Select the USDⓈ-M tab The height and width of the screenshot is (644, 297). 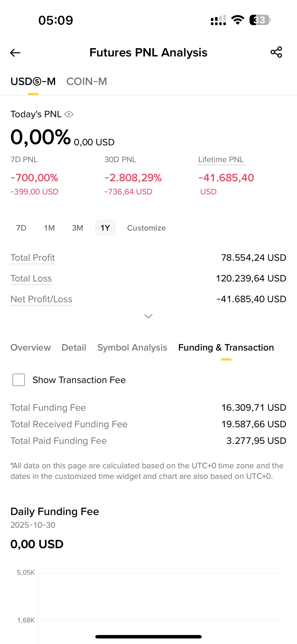tap(33, 82)
